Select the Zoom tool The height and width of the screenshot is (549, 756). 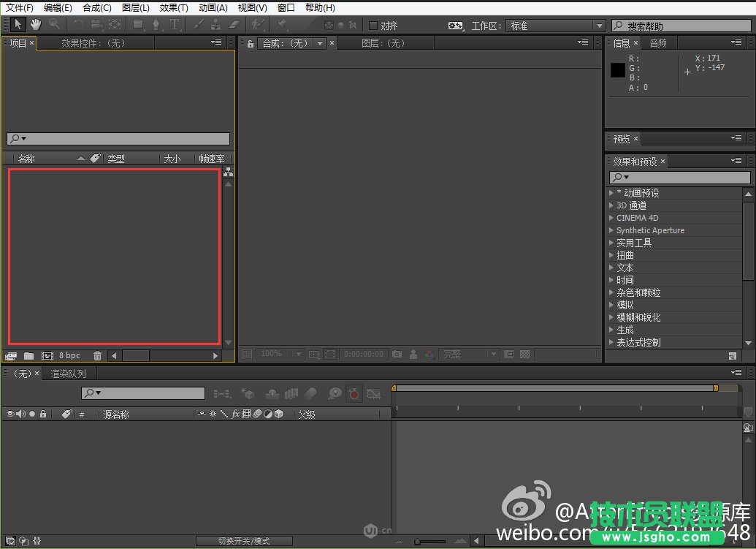[53, 24]
